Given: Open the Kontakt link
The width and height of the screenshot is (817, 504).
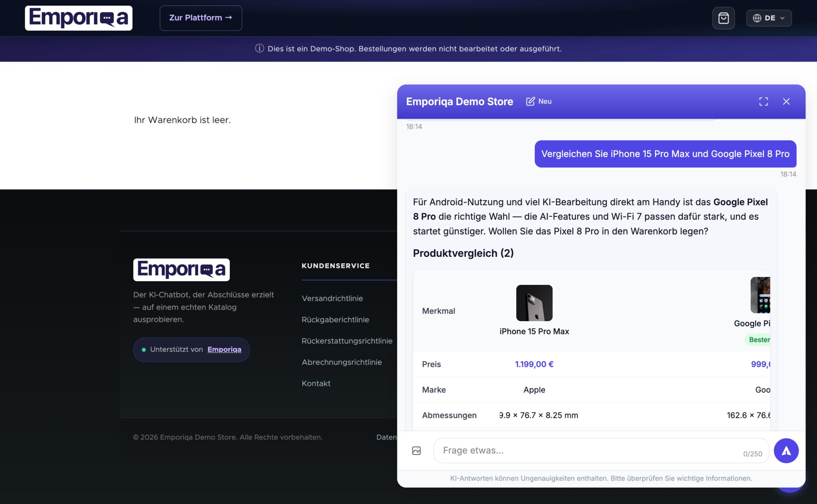Looking at the screenshot, I should [316, 383].
